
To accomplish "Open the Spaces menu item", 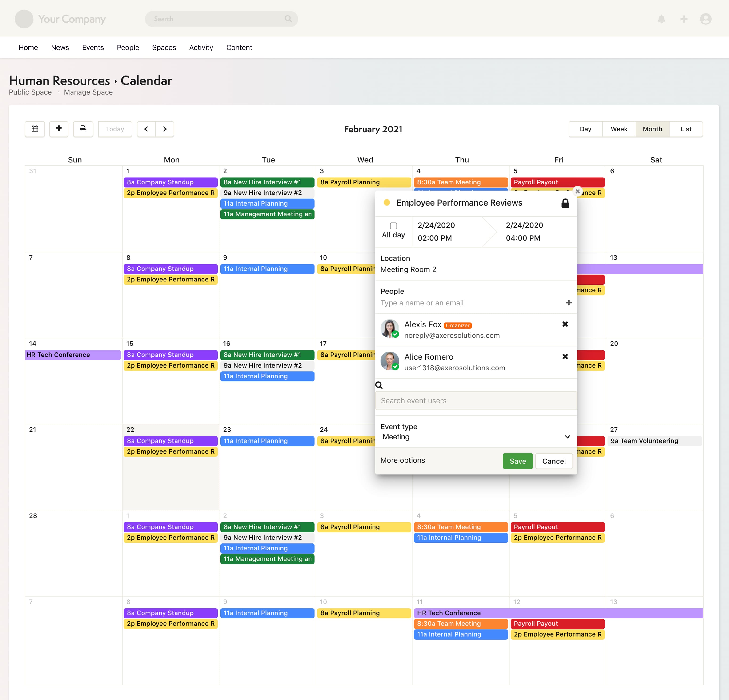I will pyautogui.click(x=164, y=47).
